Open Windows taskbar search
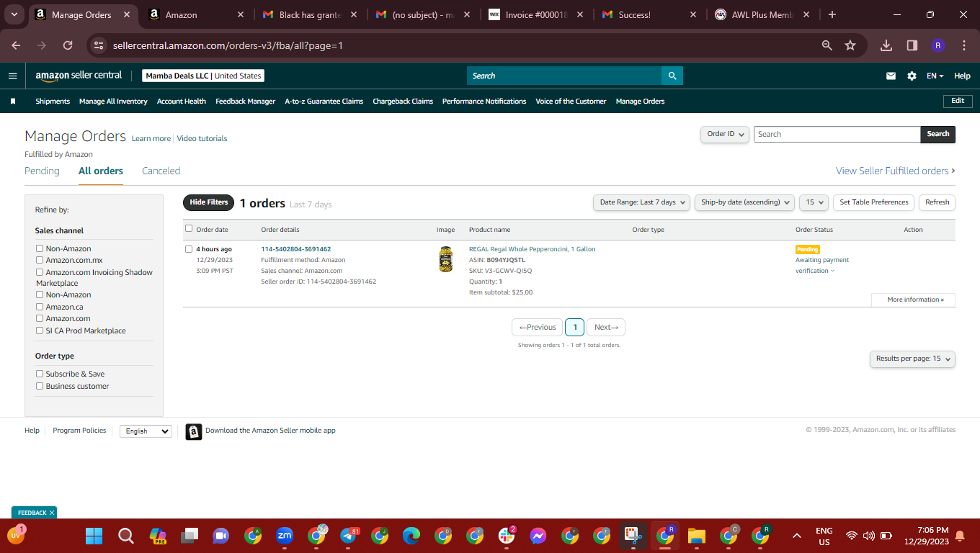 click(125, 536)
